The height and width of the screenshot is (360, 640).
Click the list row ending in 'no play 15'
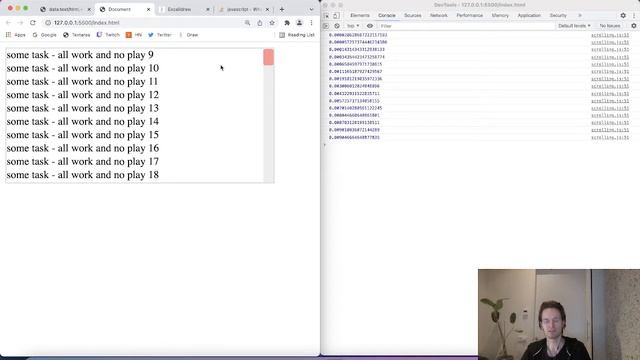(x=134, y=135)
